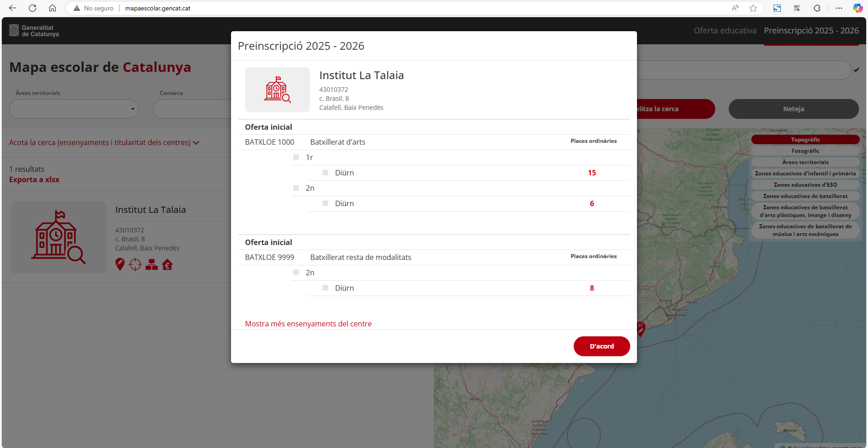Open the browser Extensions puzzle icon
This screenshot has width=868, height=448.
817,8
